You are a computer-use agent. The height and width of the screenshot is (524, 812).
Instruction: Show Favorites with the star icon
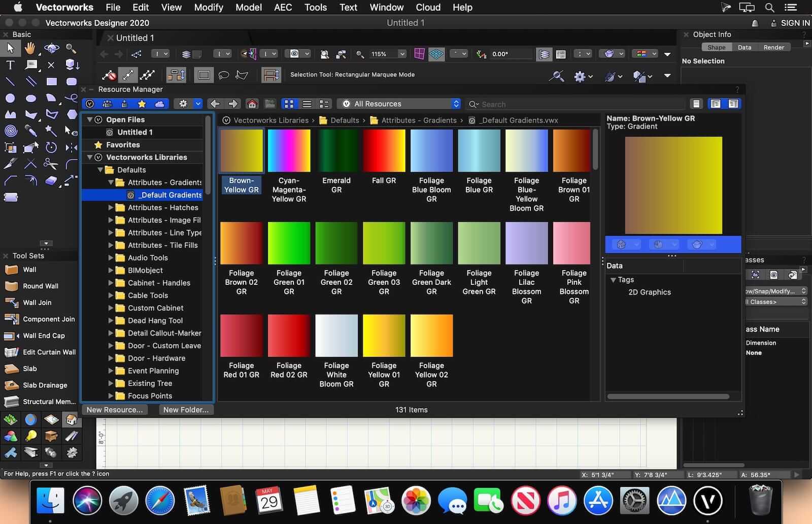pyautogui.click(x=142, y=104)
